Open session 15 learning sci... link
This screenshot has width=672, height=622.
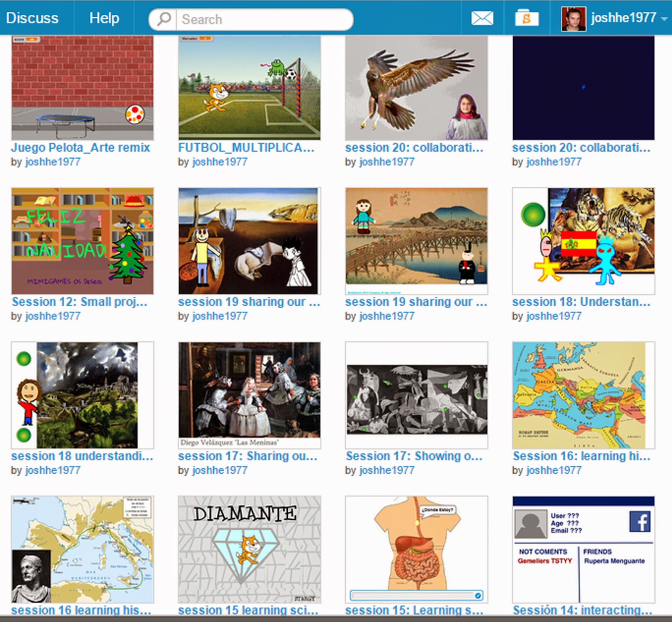click(248, 610)
